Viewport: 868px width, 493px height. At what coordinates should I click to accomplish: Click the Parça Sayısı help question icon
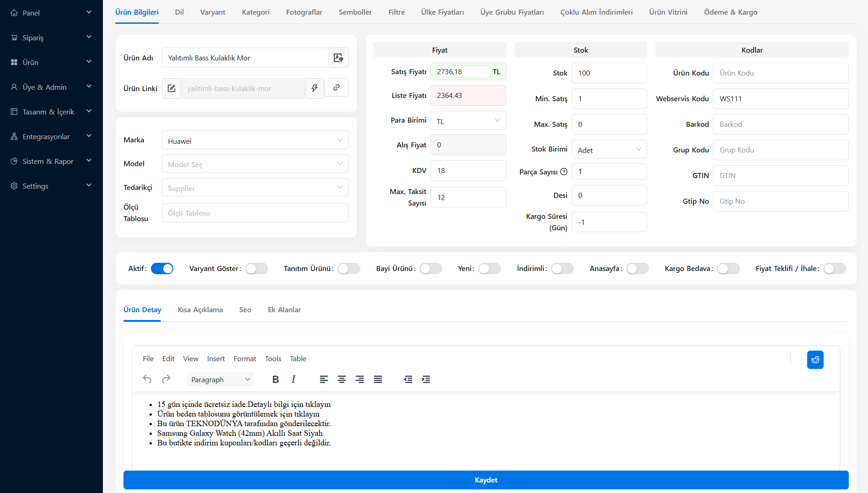click(564, 172)
